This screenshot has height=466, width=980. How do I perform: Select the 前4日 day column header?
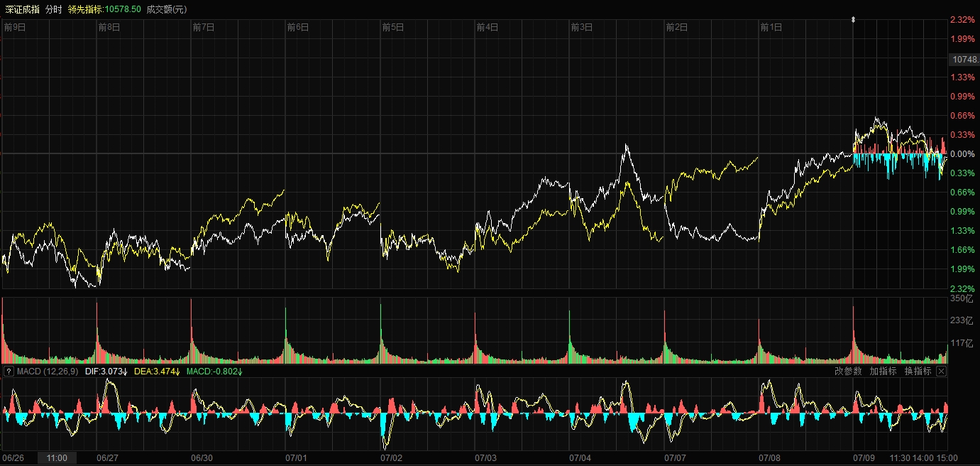(x=487, y=27)
